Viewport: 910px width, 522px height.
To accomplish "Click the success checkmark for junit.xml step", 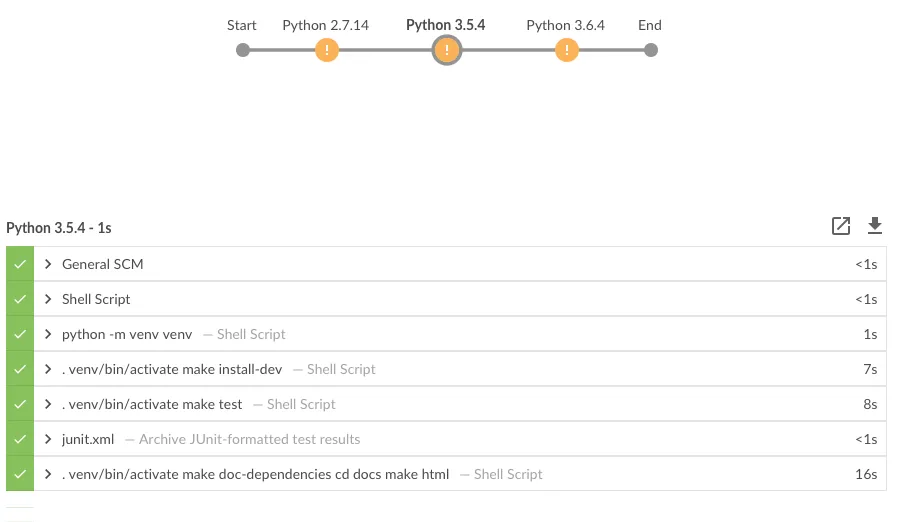I will (x=20, y=439).
